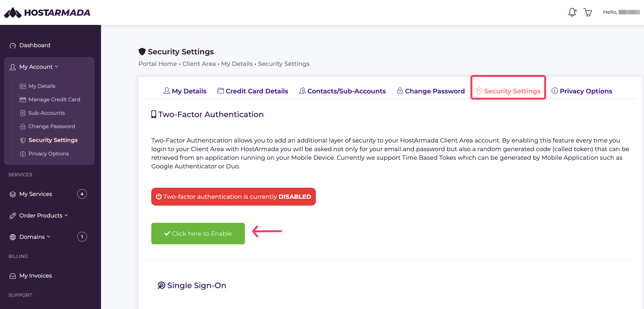Click the My Invoices inbox icon
The image size is (644, 309).
pos(12,276)
